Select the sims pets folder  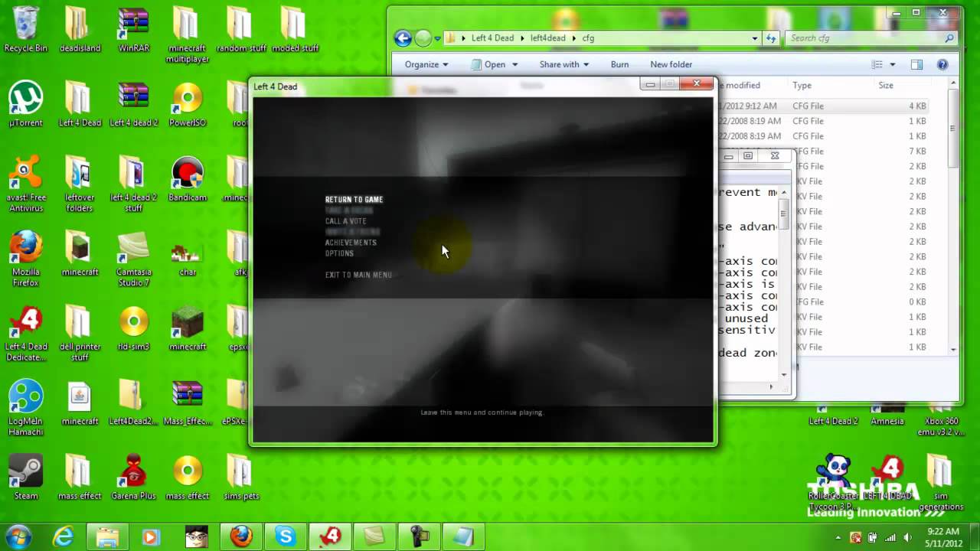(241, 478)
